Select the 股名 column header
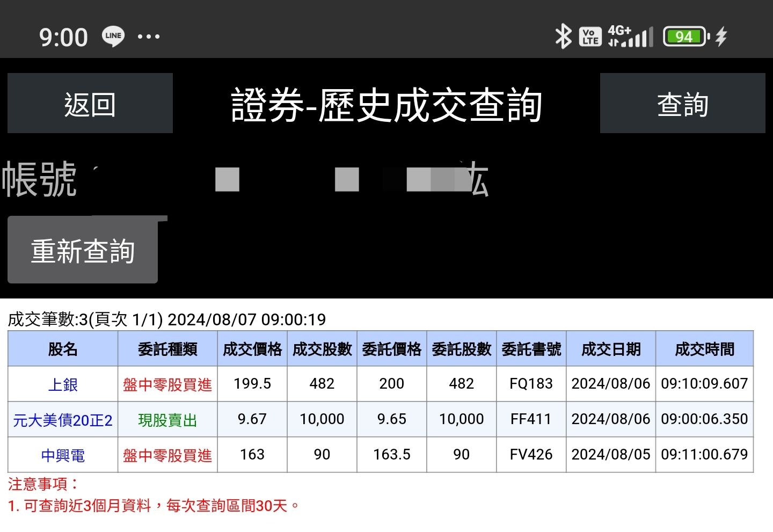The height and width of the screenshot is (532, 773). (x=62, y=348)
